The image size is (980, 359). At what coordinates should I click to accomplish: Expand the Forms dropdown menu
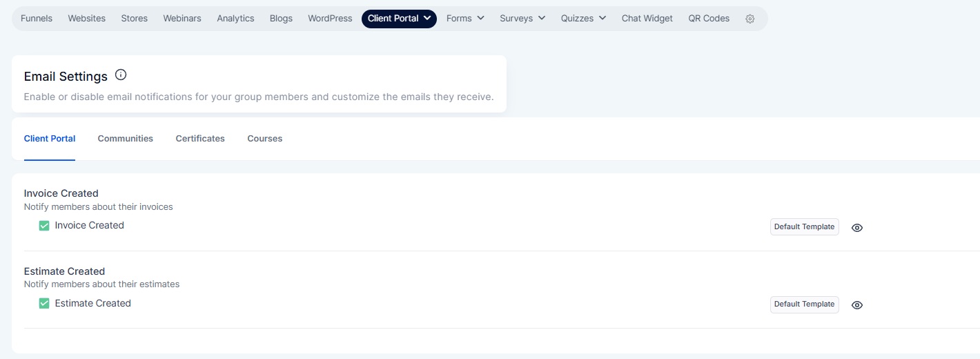(465, 19)
